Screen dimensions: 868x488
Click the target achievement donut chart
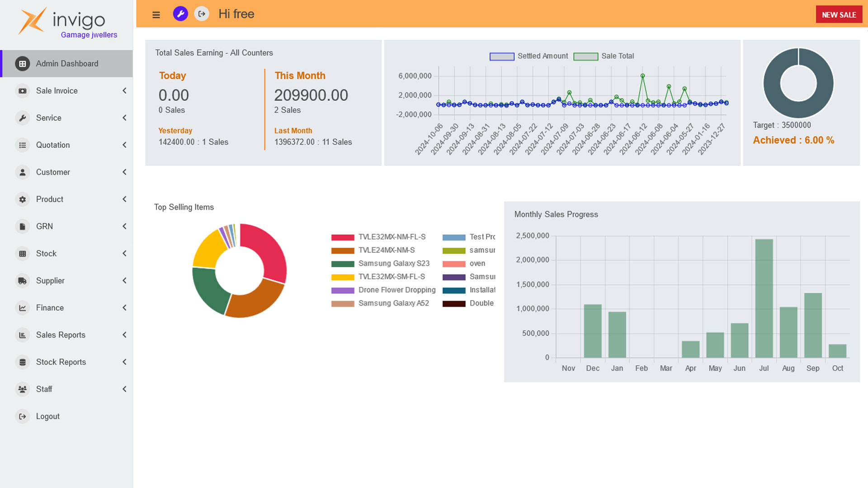point(798,83)
